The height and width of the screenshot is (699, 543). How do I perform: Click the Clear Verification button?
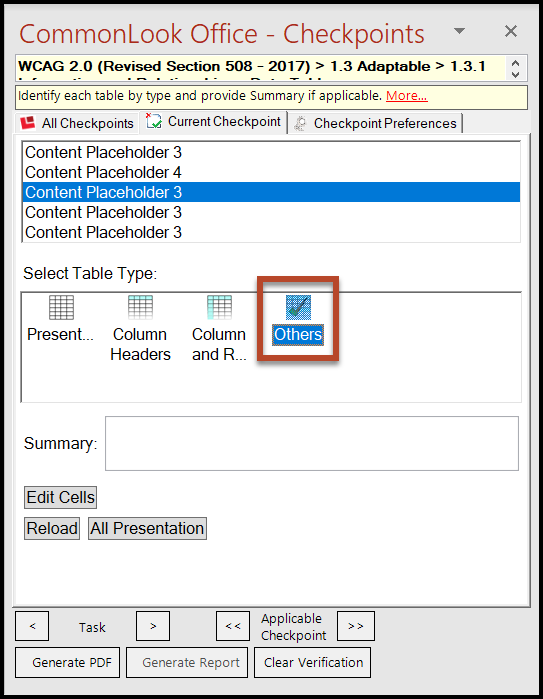tap(313, 663)
